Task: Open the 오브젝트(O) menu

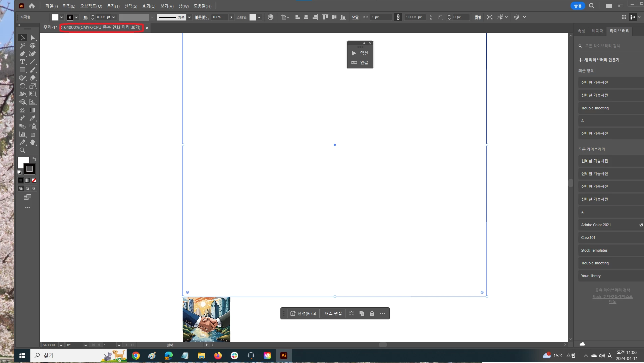Action: (91, 6)
